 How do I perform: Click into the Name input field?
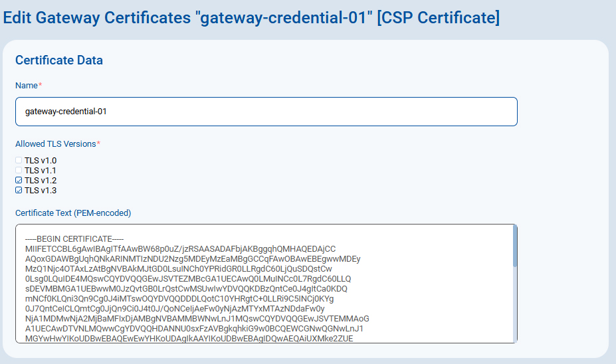point(266,112)
